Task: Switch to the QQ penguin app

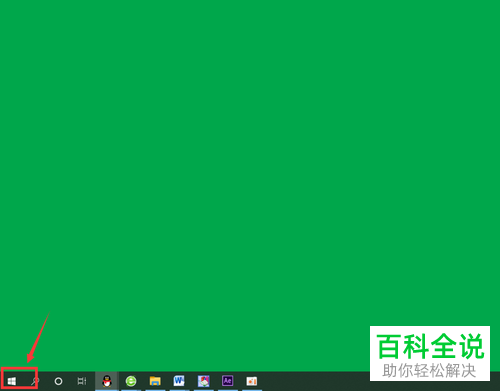Action: click(107, 381)
